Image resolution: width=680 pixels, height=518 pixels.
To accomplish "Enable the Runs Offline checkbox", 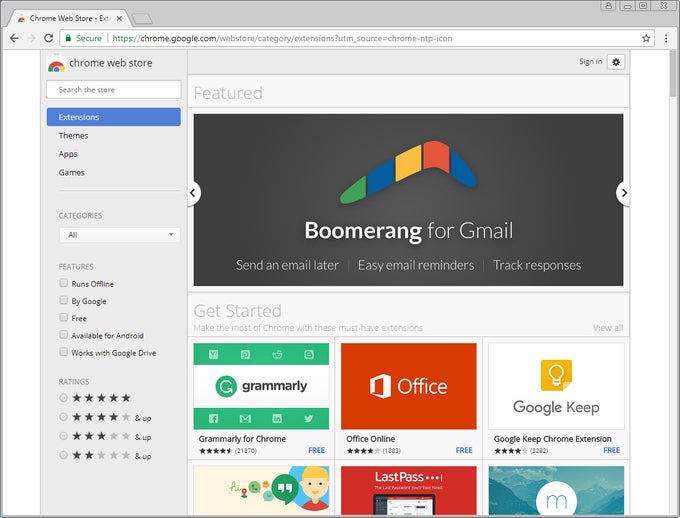I will point(64,284).
